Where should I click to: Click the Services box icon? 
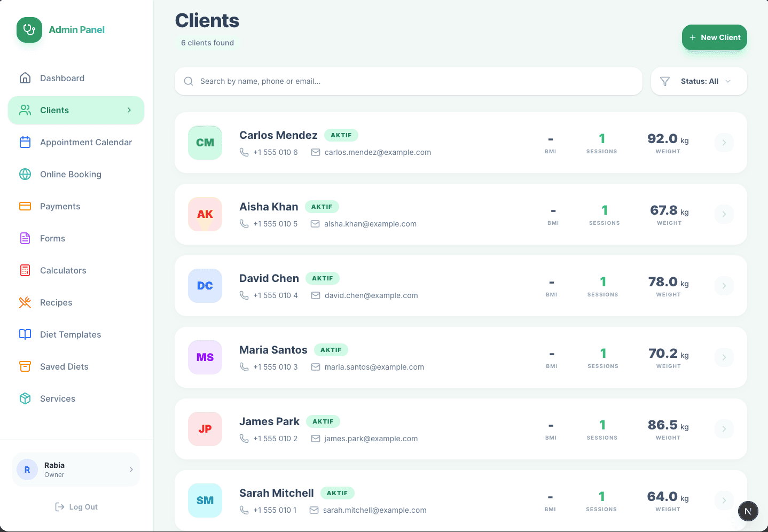[x=25, y=398]
